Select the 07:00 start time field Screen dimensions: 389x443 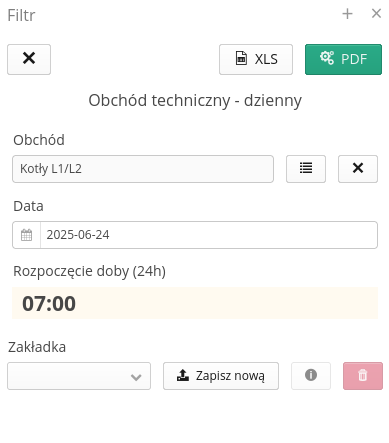point(195,303)
